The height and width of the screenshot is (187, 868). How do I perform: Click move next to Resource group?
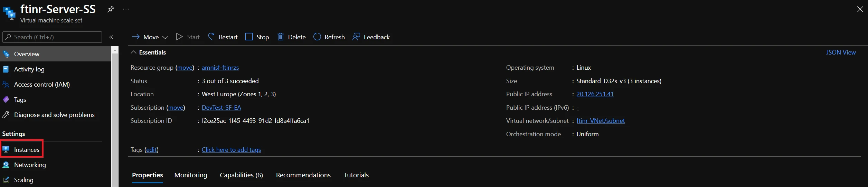(x=185, y=68)
